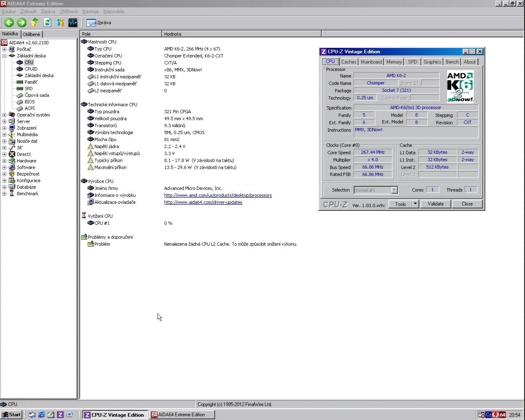This screenshot has width=525, height=420.
Task: Click the red AIDA64 tray icon
Action: point(502,415)
